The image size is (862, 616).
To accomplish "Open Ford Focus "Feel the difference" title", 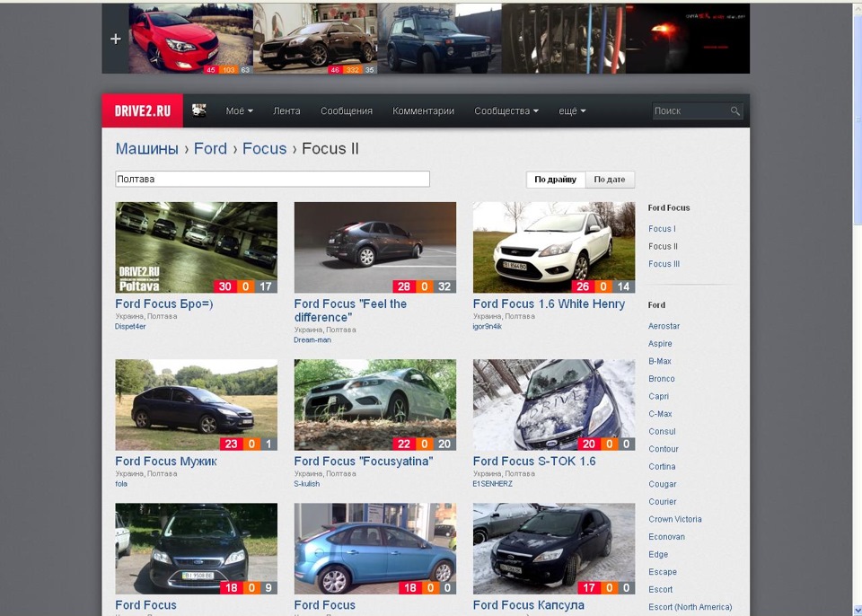I will [350, 311].
